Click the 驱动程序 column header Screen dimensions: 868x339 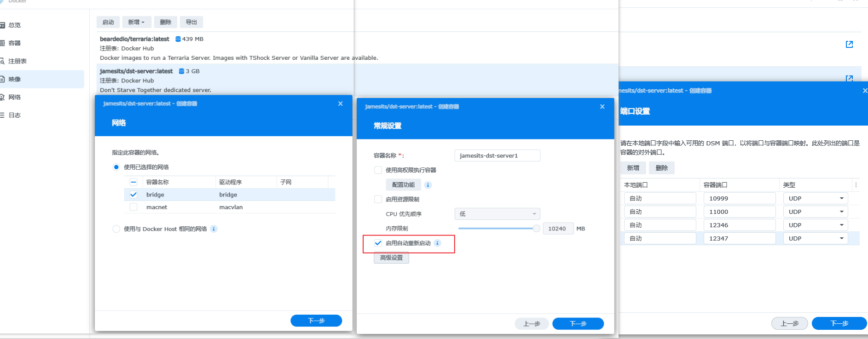click(x=246, y=182)
